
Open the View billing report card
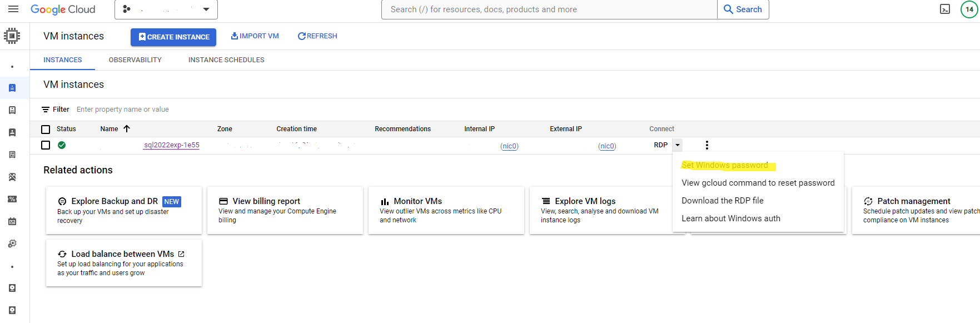[x=285, y=210]
